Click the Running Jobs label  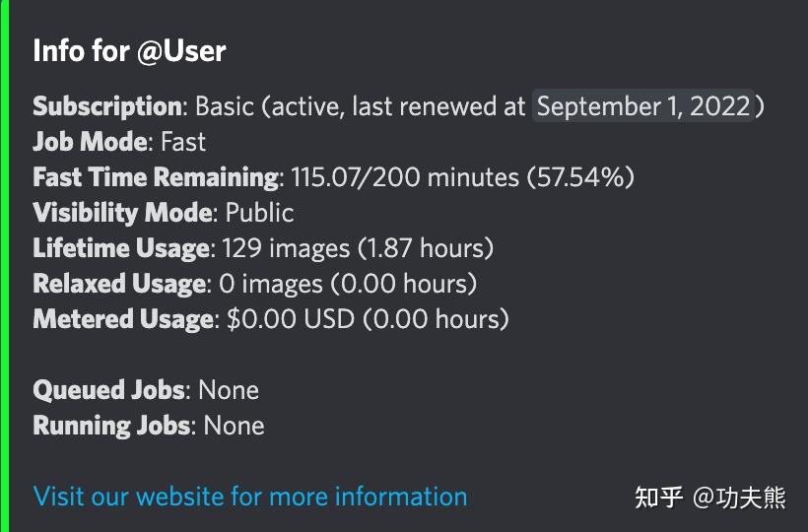[111, 426]
